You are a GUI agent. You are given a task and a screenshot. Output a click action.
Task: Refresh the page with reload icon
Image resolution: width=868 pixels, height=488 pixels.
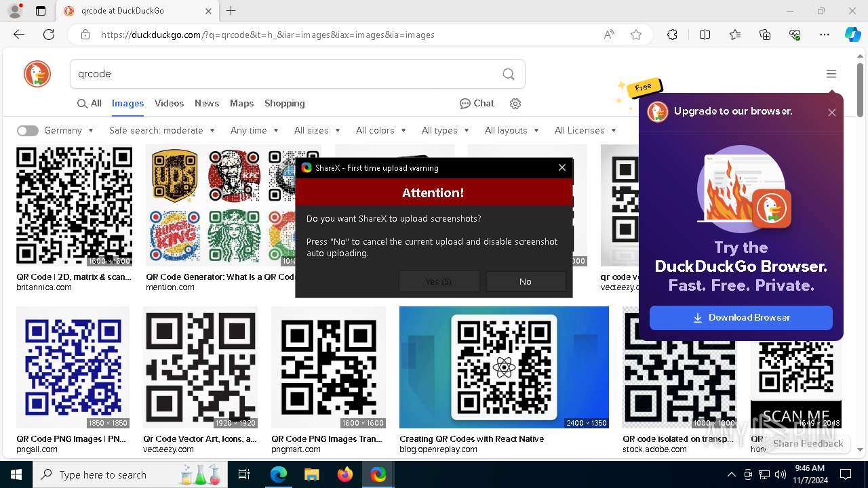coord(49,35)
